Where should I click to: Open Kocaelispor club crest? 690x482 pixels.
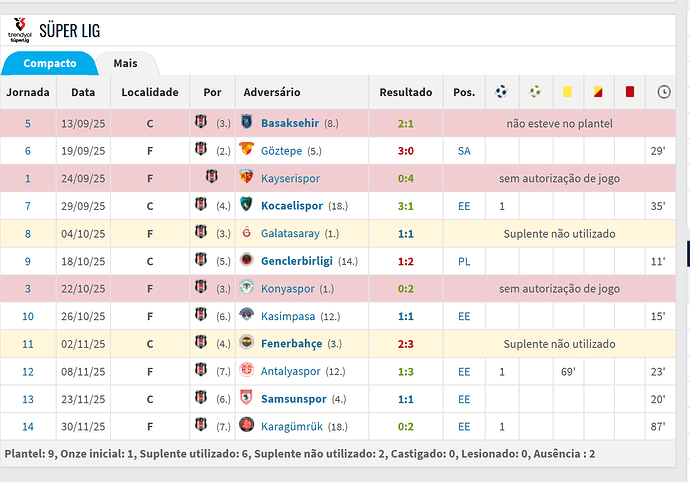pyautogui.click(x=247, y=204)
